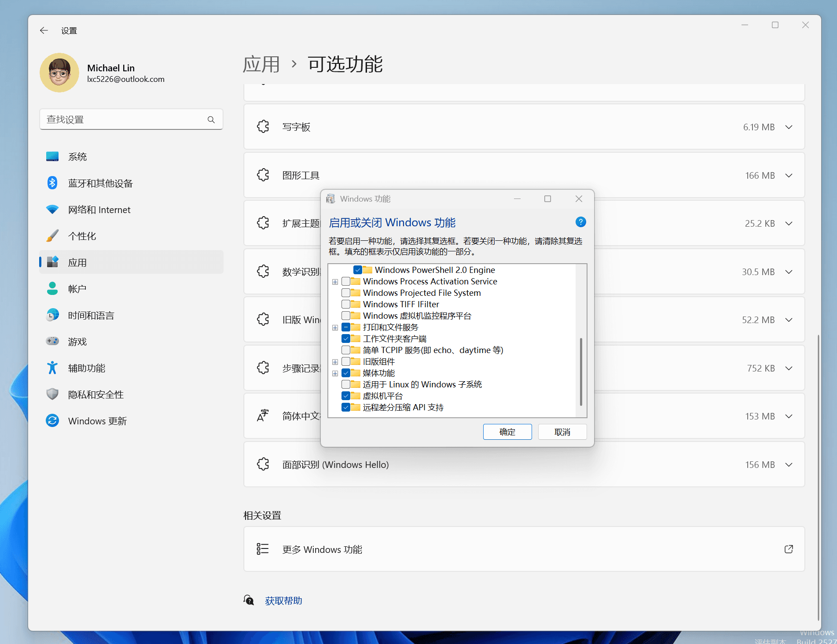Click the Privacy shield icon

pos(52,394)
